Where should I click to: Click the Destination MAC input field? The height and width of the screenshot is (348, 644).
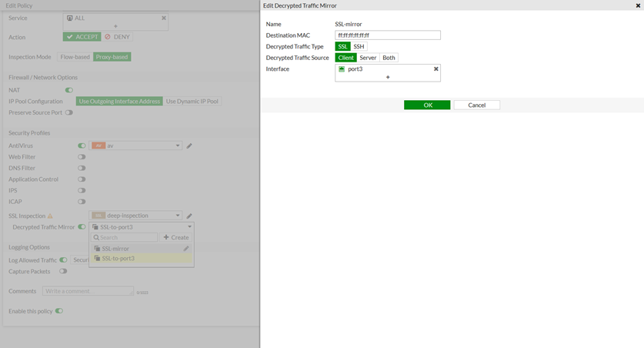(388, 35)
